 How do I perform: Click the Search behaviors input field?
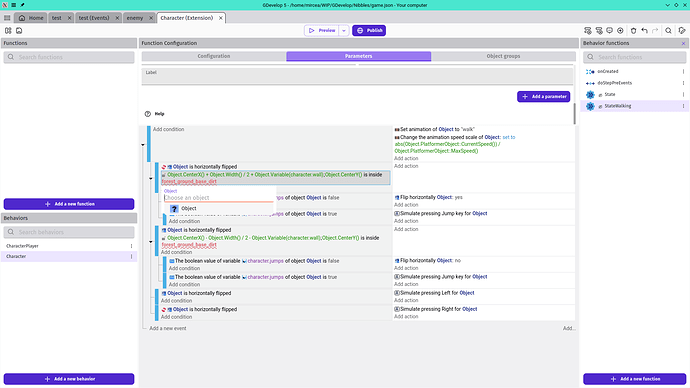tap(69, 232)
